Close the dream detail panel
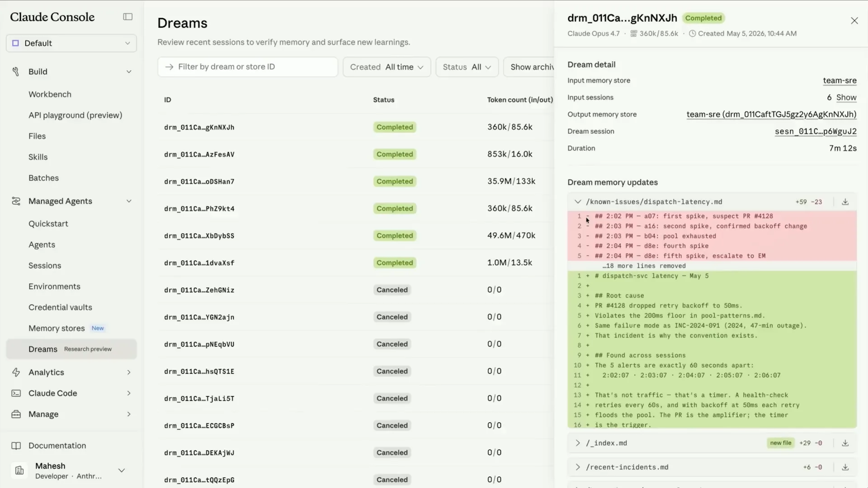The width and height of the screenshot is (868, 488). [854, 21]
